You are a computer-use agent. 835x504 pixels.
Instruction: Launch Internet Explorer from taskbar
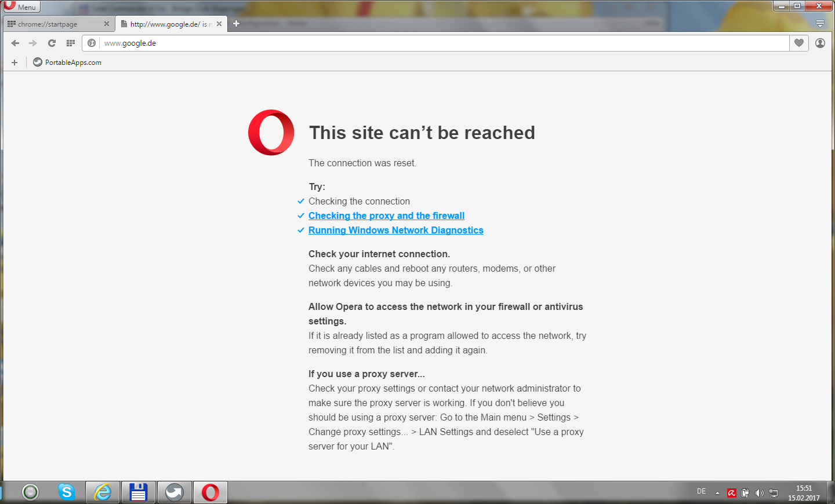click(x=103, y=492)
